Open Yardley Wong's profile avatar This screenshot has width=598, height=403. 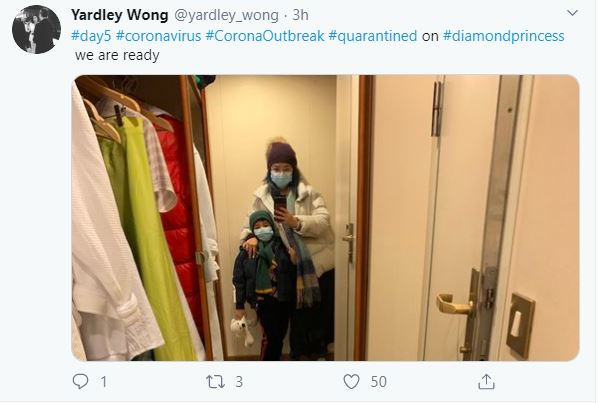pyautogui.click(x=36, y=29)
